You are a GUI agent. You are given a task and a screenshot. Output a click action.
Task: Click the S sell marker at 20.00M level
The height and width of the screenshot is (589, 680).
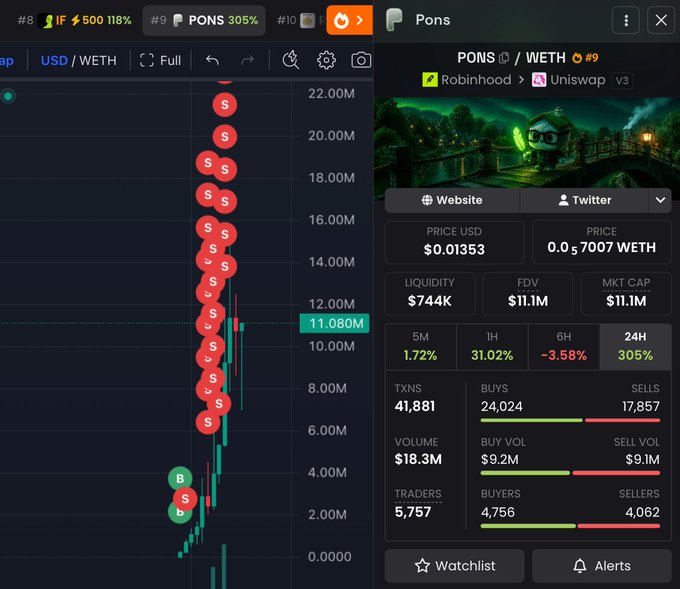[x=225, y=137]
